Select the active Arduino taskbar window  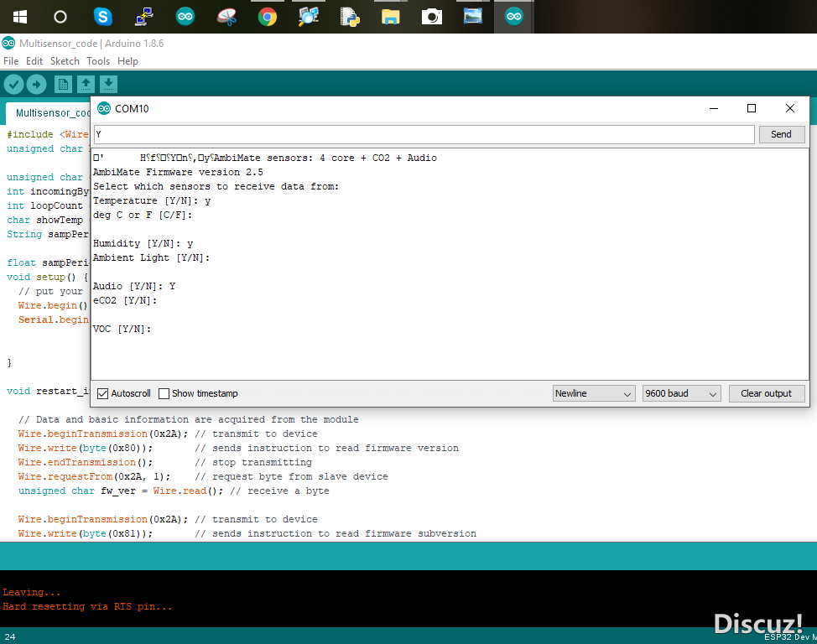(x=513, y=17)
